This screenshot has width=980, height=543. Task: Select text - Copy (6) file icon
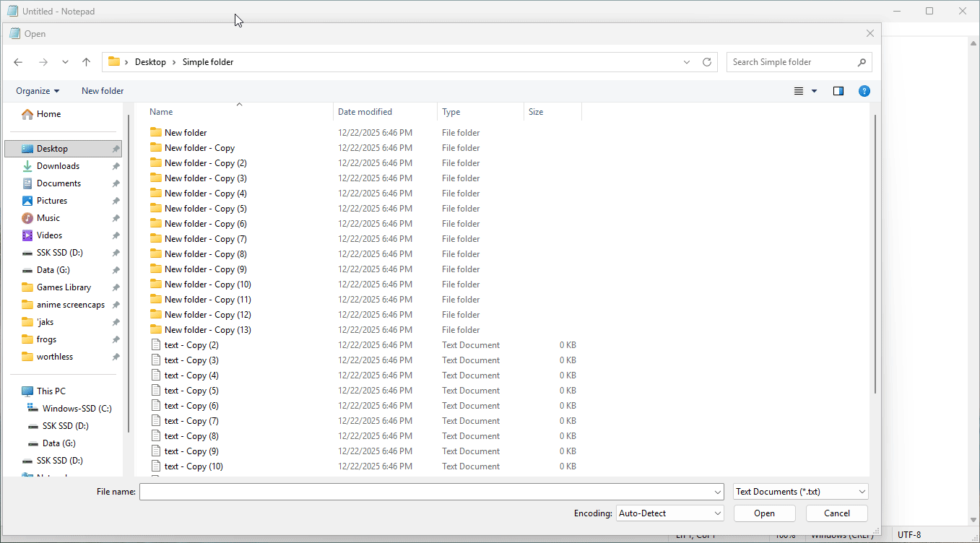[156, 405]
